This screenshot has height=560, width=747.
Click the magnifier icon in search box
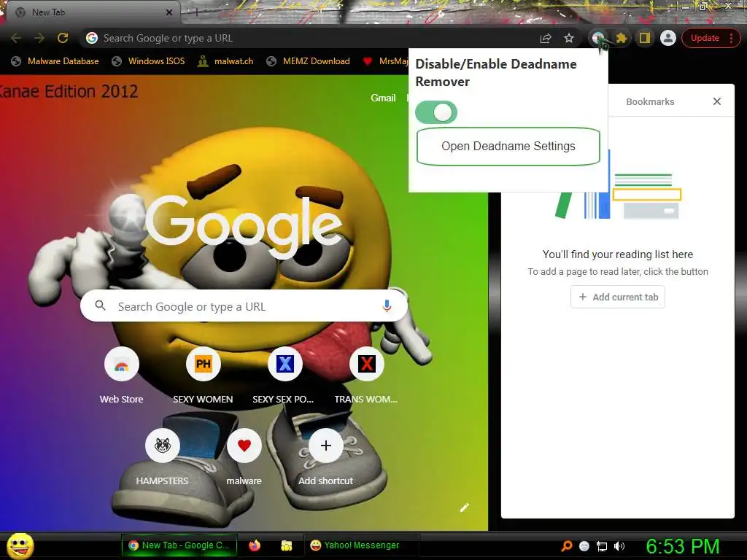100,306
